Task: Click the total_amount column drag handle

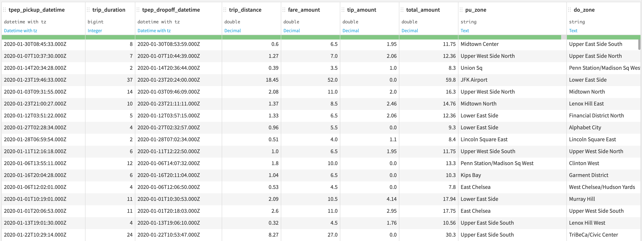Action: pyautogui.click(x=402, y=10)
